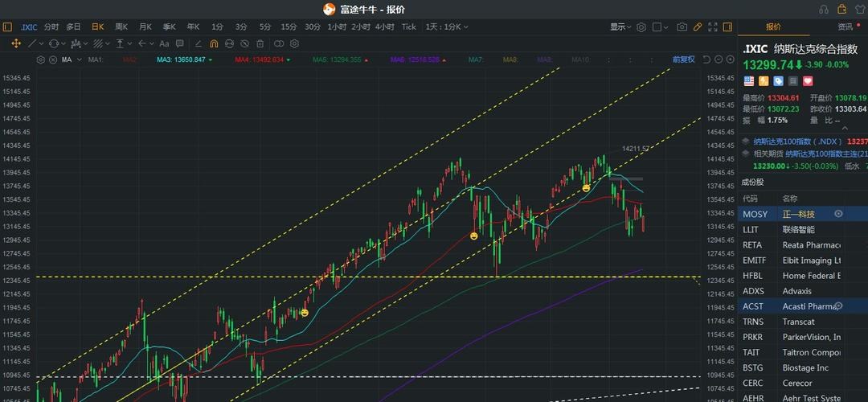
Task: Toggle the magnet snap tool
Action: (x=214, y=43)
